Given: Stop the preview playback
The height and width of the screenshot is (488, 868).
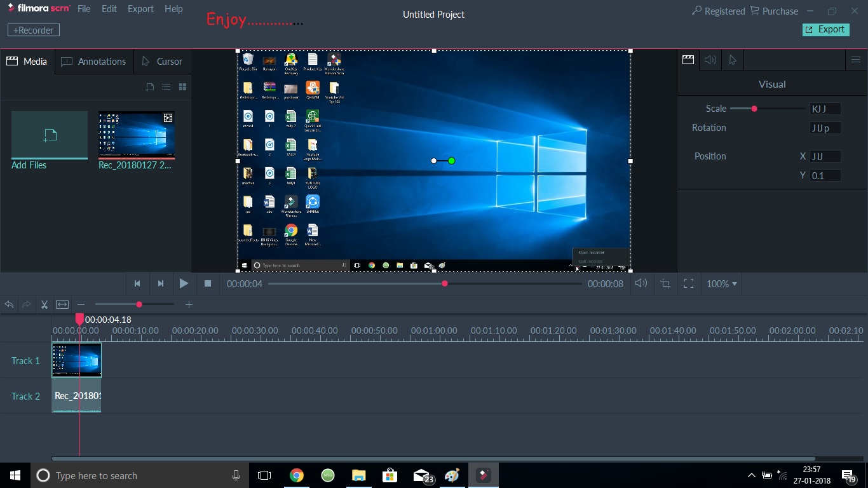Looking at the screenshot, I should (x=207, y=283).
